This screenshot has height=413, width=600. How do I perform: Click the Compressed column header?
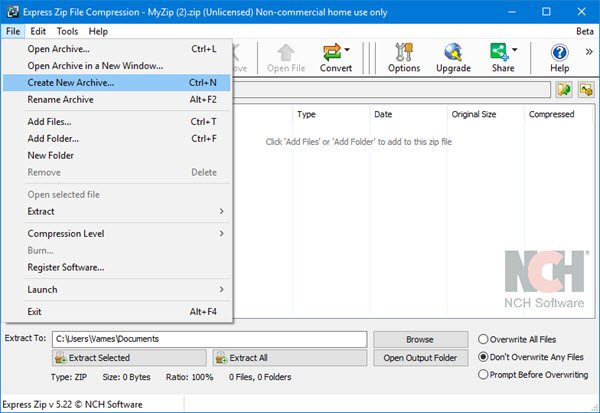click(x=559, y=114)
